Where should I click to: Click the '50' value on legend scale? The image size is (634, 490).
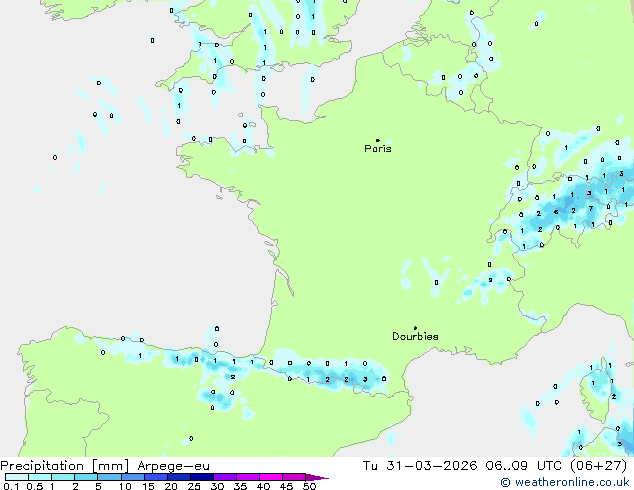(309, 486)
